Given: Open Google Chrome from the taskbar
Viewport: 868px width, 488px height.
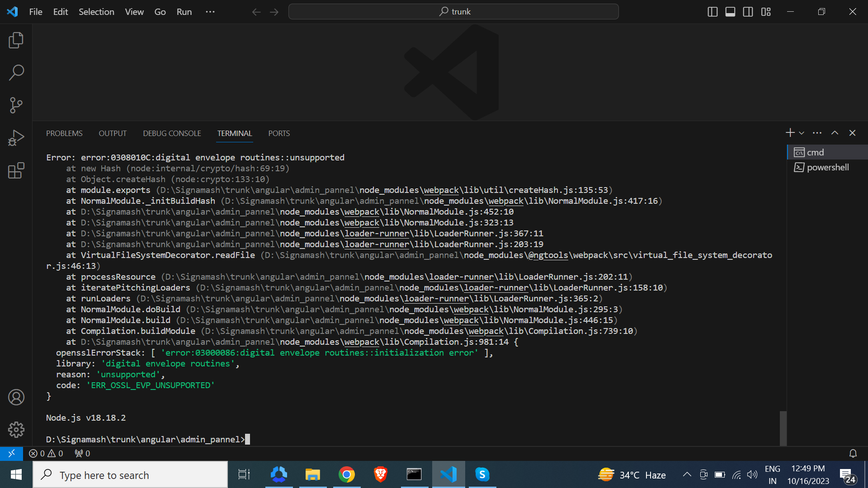Looking at the screenshot, I should [x=347, y=474].
